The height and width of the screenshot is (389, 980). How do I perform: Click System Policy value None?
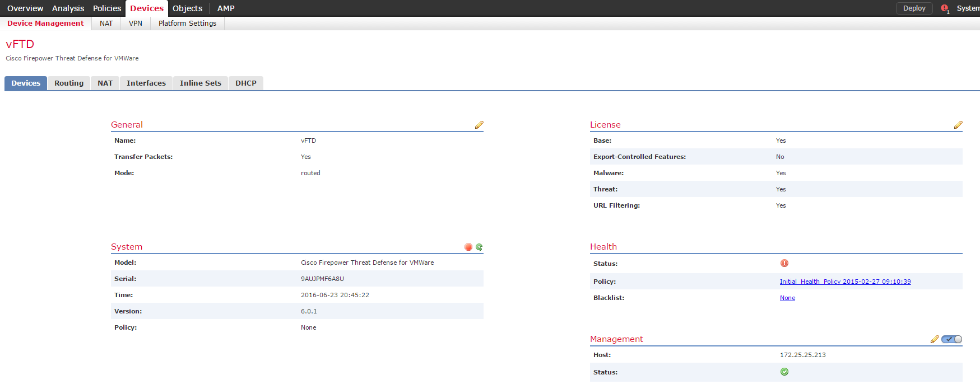(308, 327)
